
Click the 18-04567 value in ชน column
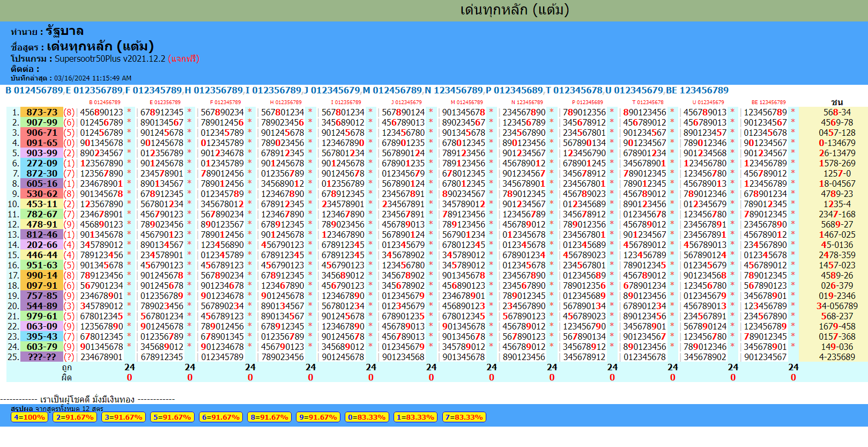pyautogui.click(x=837, y=184)
